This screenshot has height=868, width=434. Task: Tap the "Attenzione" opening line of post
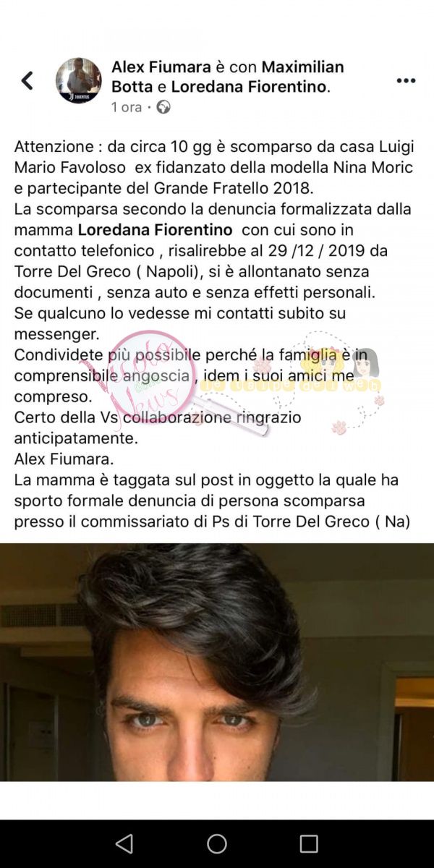(214, 146)
